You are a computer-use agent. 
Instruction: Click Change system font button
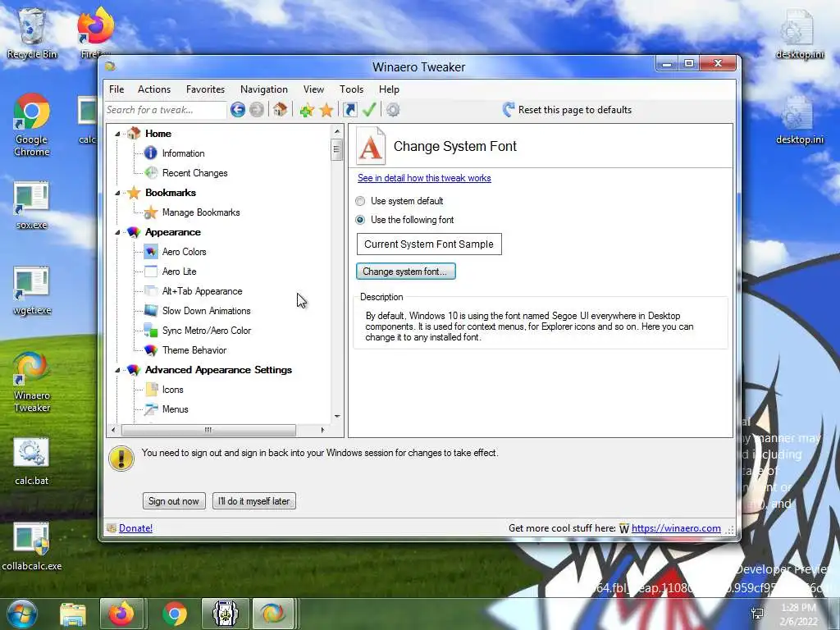point(405,271)
